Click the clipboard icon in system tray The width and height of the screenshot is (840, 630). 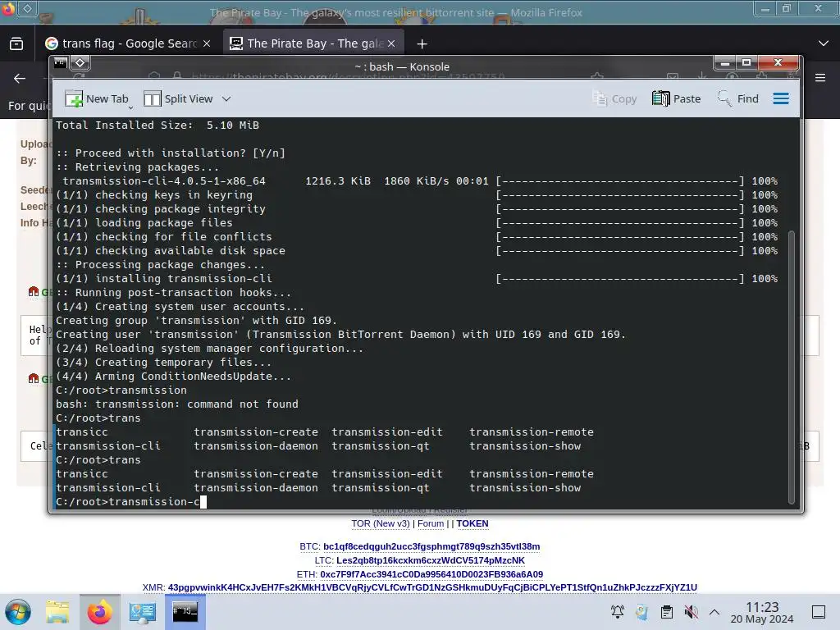tap(666, 612)
